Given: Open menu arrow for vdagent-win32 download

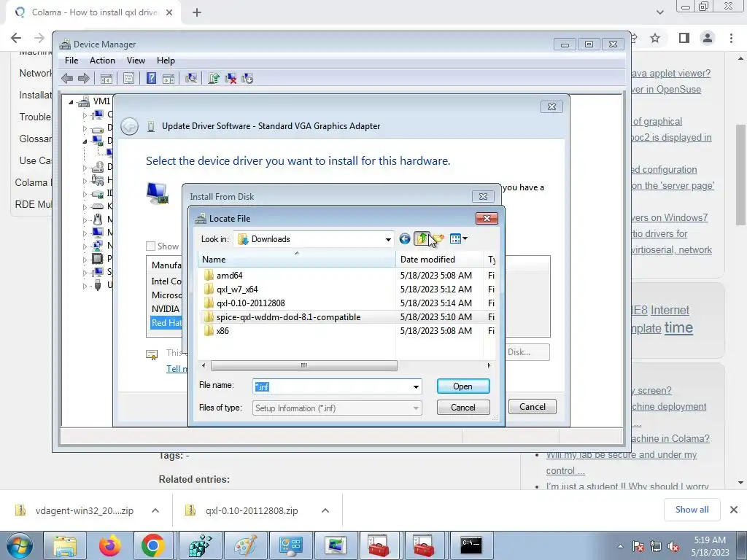Looking at the screenshot, I should click(155, 510).
